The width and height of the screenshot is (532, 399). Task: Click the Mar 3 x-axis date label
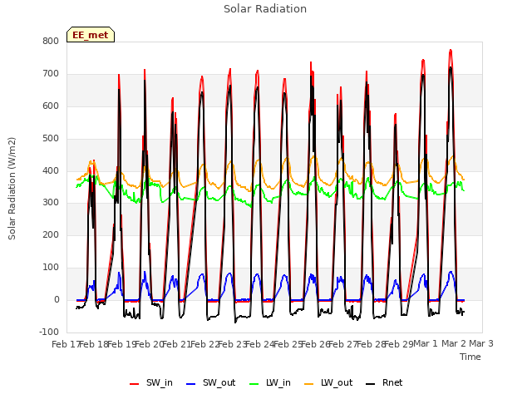(481, 343)
